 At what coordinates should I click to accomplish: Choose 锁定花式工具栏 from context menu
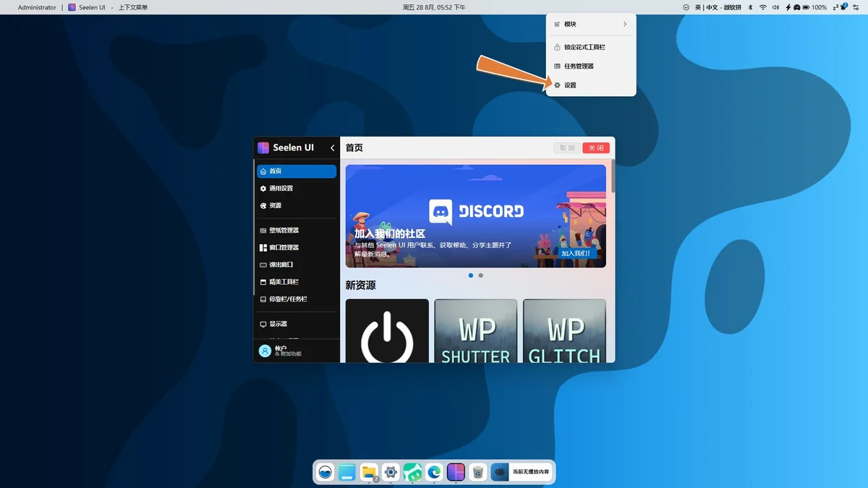tap(591, 48)
